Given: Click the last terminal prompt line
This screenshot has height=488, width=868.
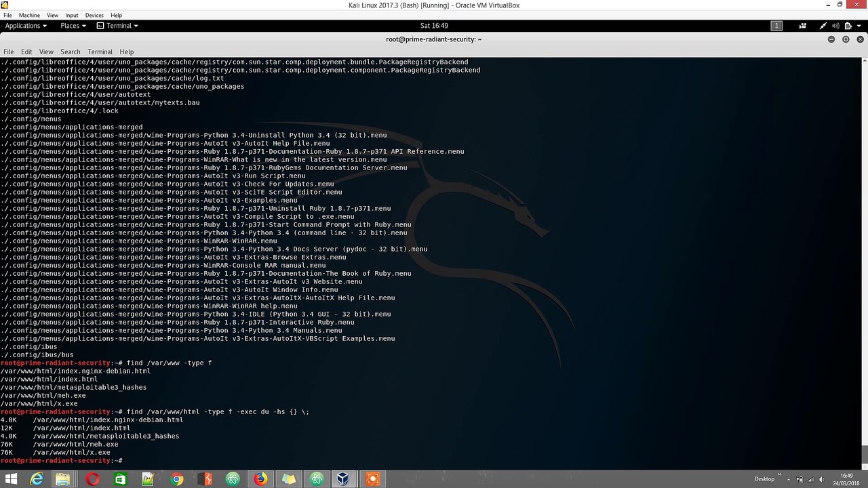Looking at the screenshot, I should pyautogui.click(x=61, y=460).
